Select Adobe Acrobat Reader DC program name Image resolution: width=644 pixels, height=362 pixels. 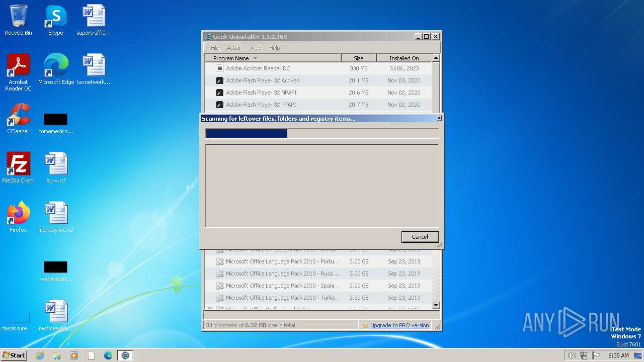click(x=258, y=68)
